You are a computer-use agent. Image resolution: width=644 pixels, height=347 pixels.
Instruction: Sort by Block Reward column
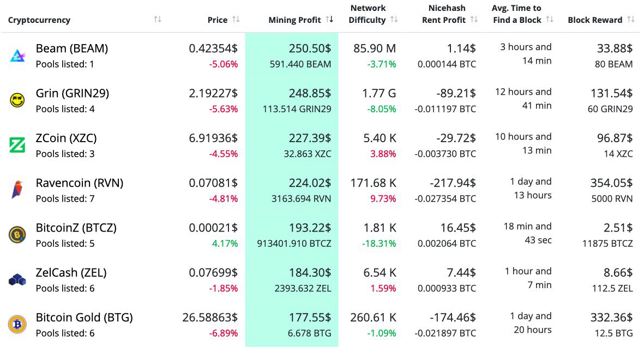pyautogui.click(x=631, y=20)
